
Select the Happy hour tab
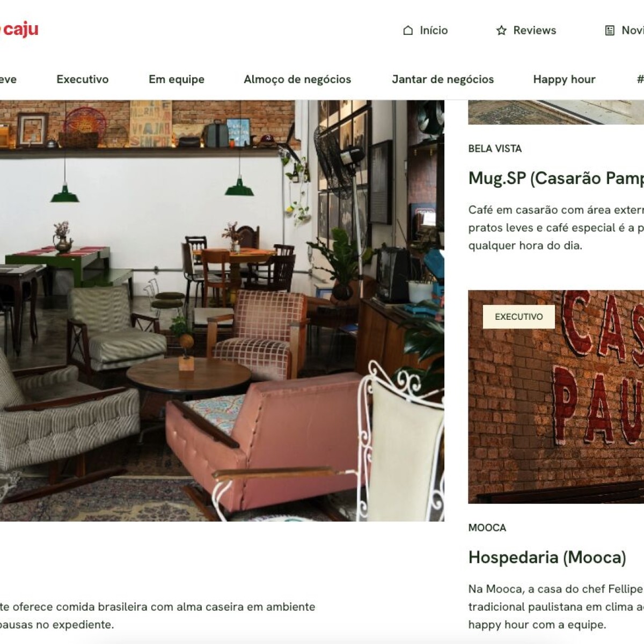(x=564, y=79)
